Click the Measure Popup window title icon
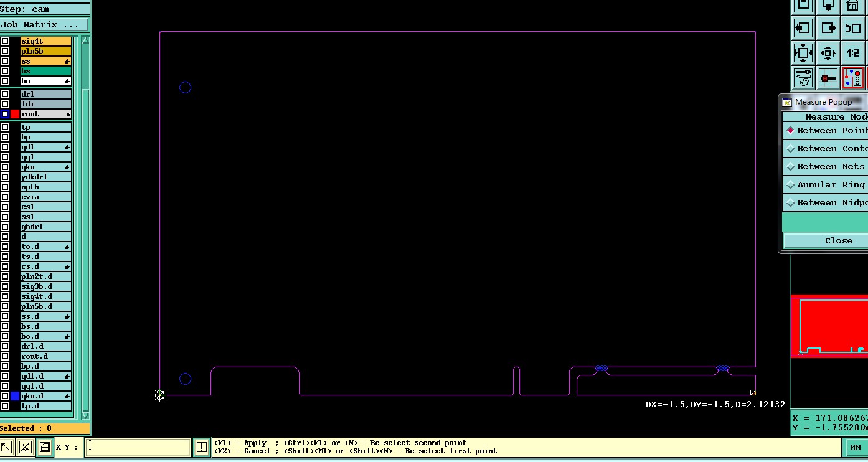The height and width of the screenshot is (462, 868). click(x=787, y=102)
